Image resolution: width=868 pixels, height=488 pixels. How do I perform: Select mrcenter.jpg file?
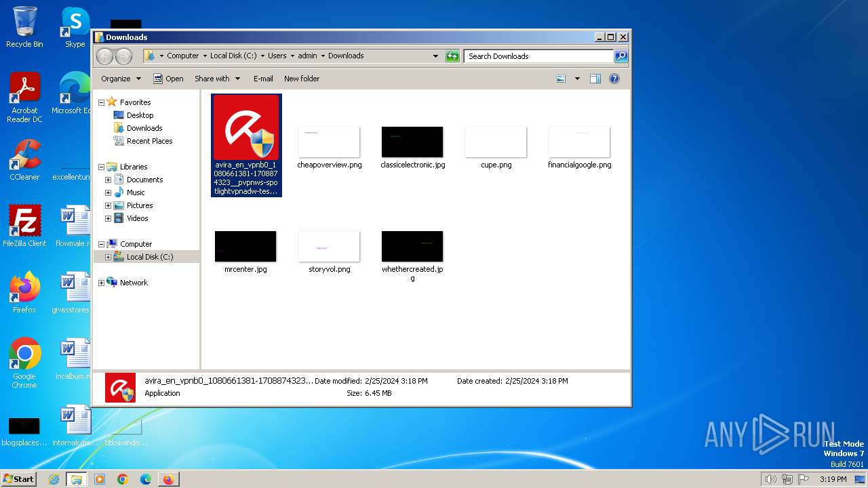click(x=245, y=251)
